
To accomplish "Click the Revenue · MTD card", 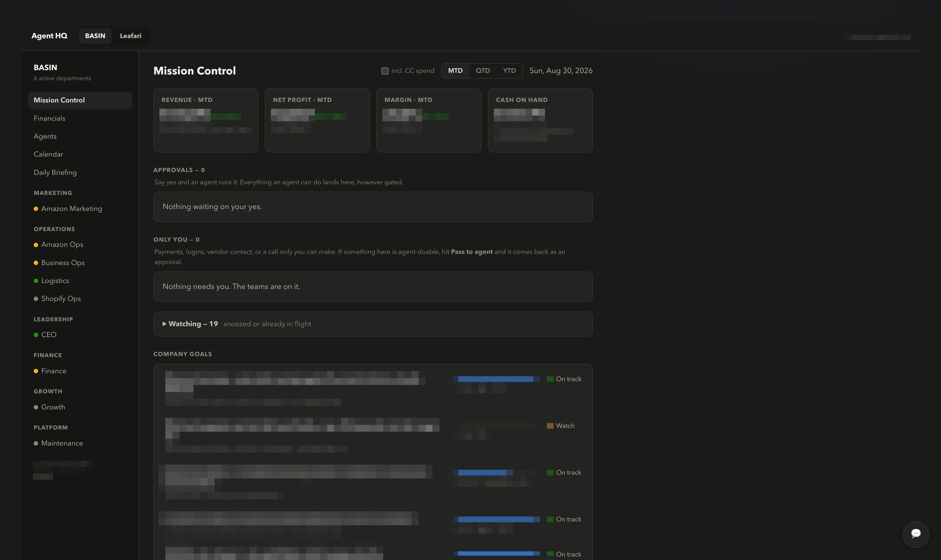I will 206,120.
